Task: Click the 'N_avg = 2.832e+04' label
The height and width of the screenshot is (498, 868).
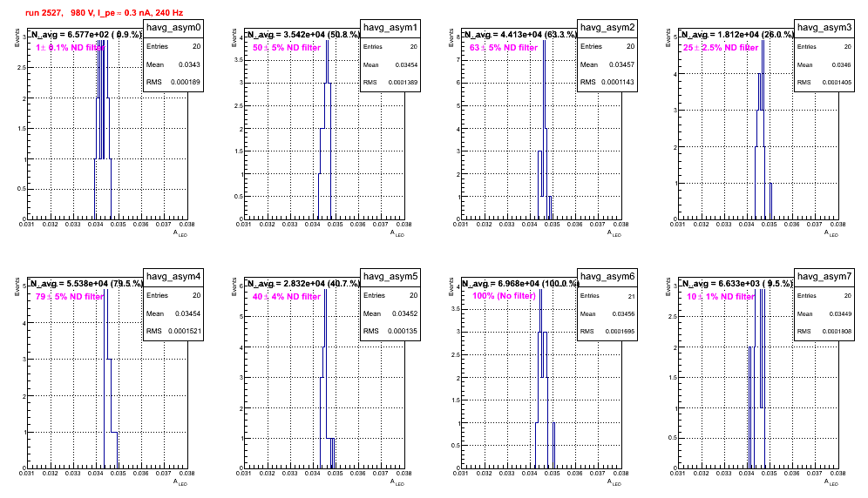Action: (x=286, y=283)
